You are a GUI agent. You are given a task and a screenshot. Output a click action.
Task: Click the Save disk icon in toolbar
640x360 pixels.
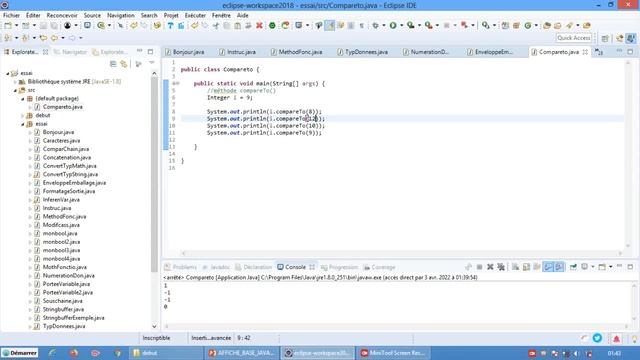(43, 25)
